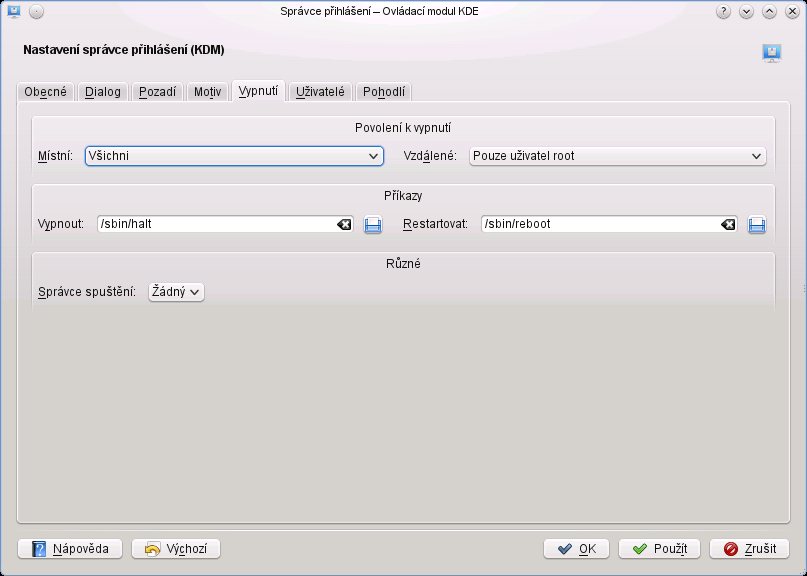This screenshot has width=807, height=576.
Task: Browse for the Vypnout command file
Action: 373,224
